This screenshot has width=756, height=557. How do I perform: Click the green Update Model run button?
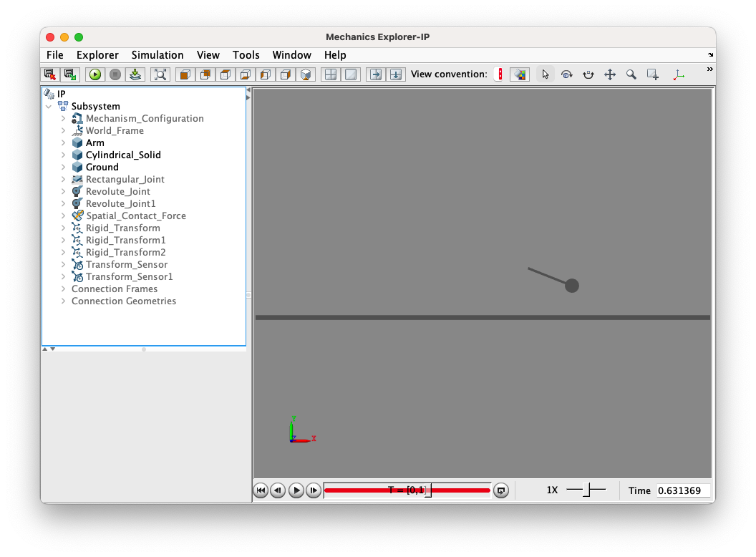click(x=95, y=74)
